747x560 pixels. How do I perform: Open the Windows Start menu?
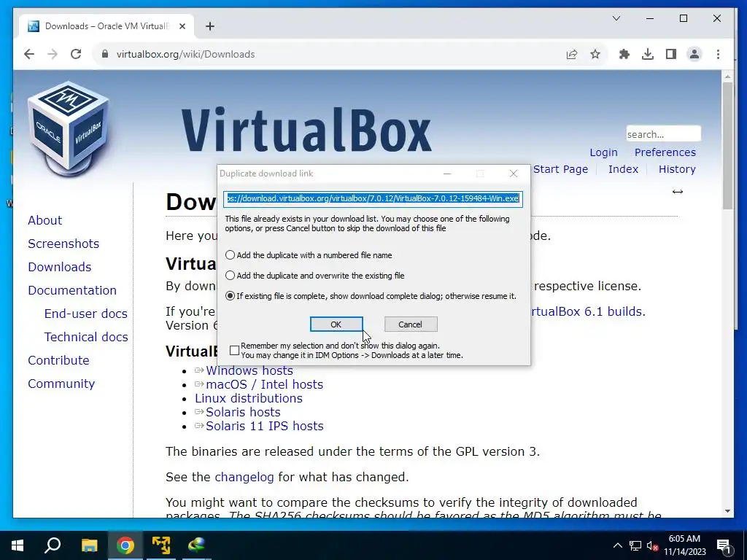click(x=18, y=545)
